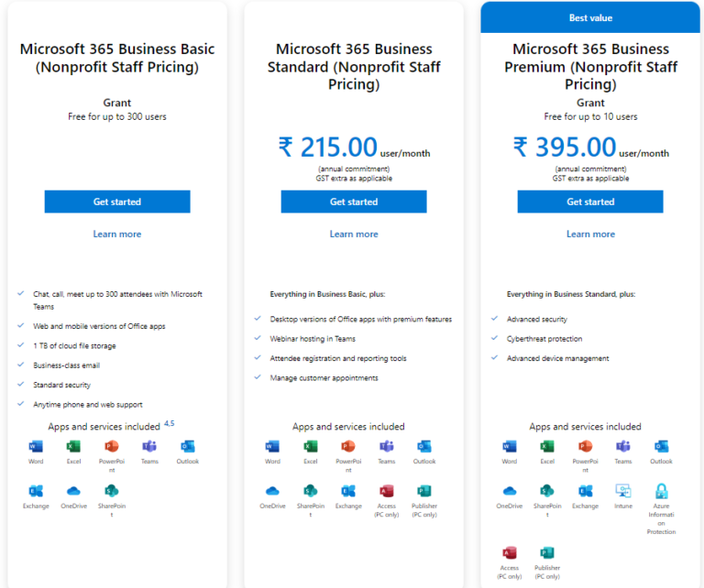704x588 pixels.
Task: Click Outlook icon in Business Standard plan
Action: tap(424, 446)
